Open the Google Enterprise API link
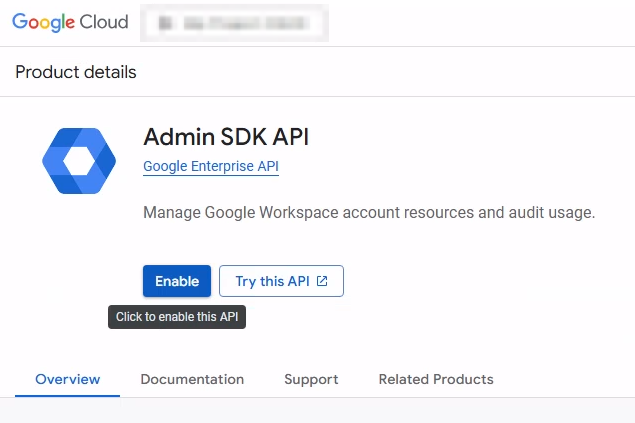Viewport: 635px width, 423px height. point(211,166)
